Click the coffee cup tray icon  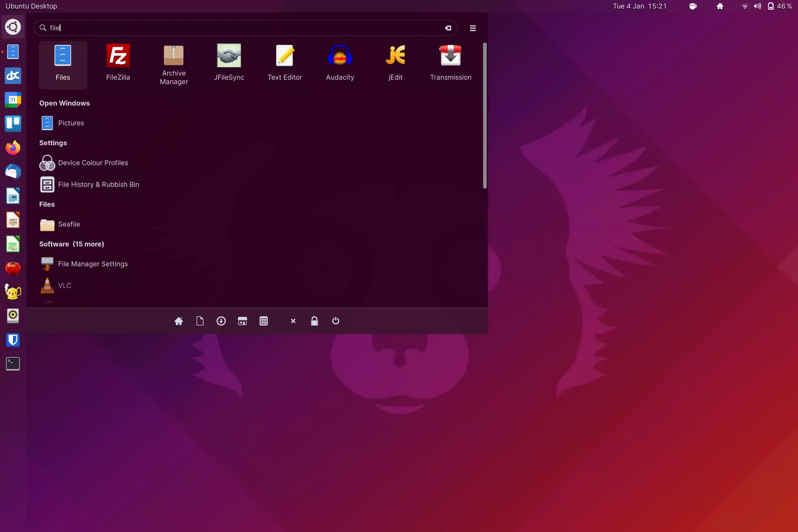point(693,6)
